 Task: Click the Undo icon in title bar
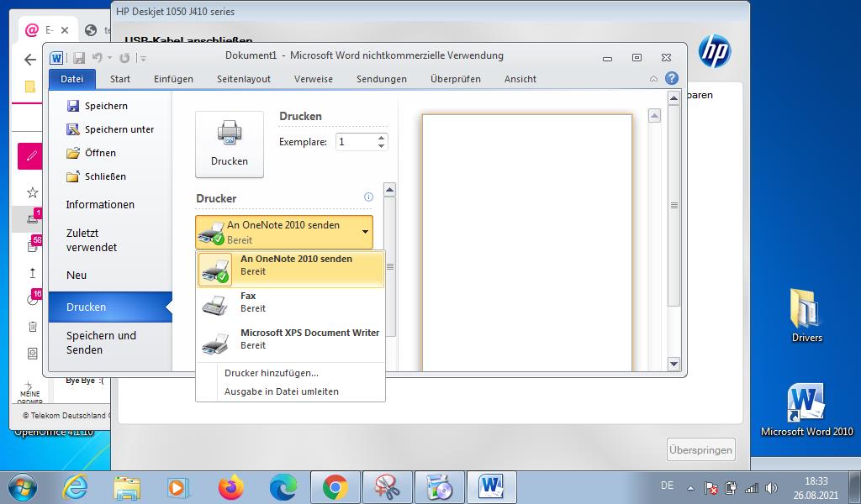tap(98, 57)
